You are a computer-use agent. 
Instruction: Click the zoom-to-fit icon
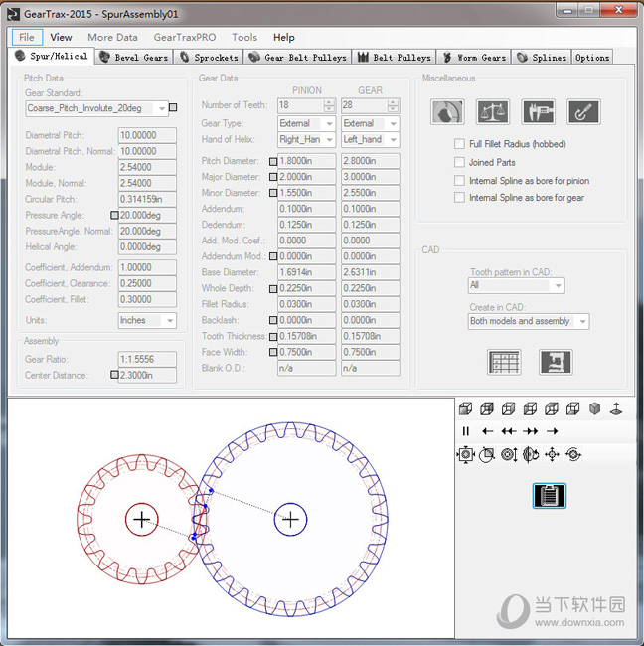[x=465, y=455]
